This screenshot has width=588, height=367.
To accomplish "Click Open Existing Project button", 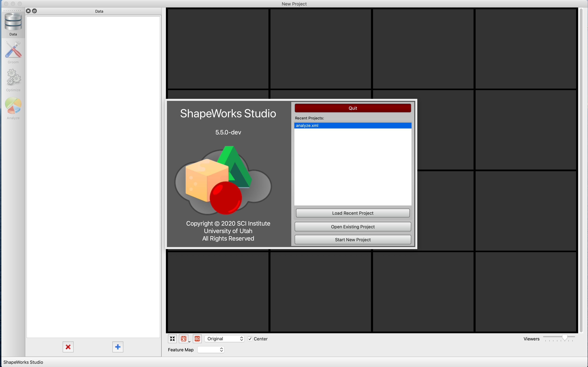I will click(353, 226).
